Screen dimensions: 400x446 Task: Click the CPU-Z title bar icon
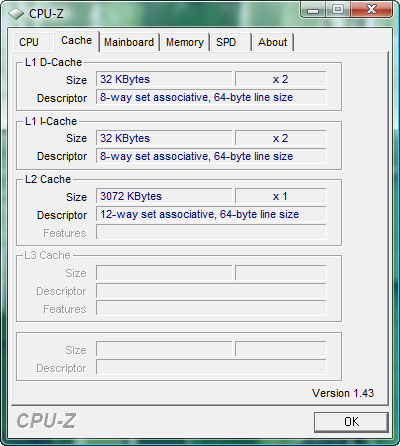(x=16, y=14)
